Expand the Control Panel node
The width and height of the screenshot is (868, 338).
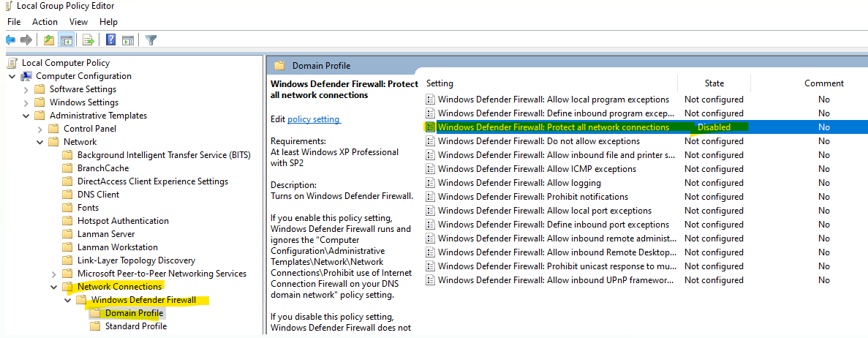pyautogui.click(x=40, y=129)
